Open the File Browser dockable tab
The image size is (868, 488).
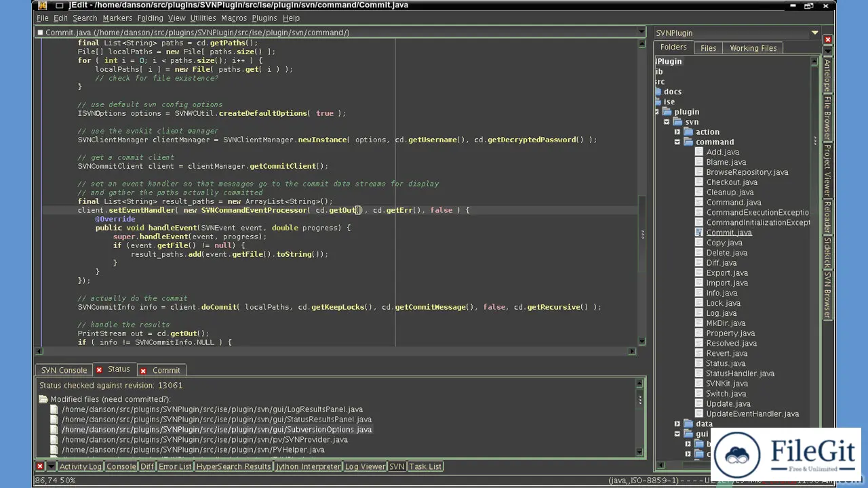828,118
